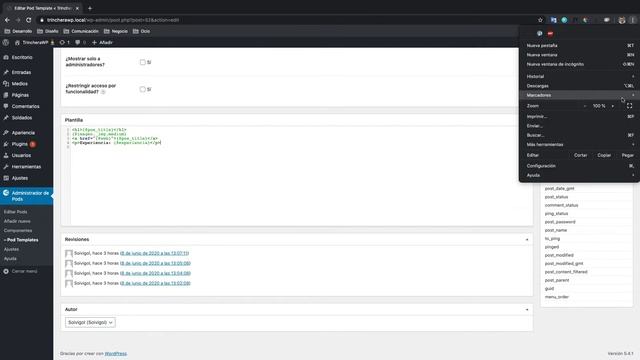Screen dimensions: 640x360
Task: Expand Ayuda submenu in Chrome menu
Action: click(579, 175)
